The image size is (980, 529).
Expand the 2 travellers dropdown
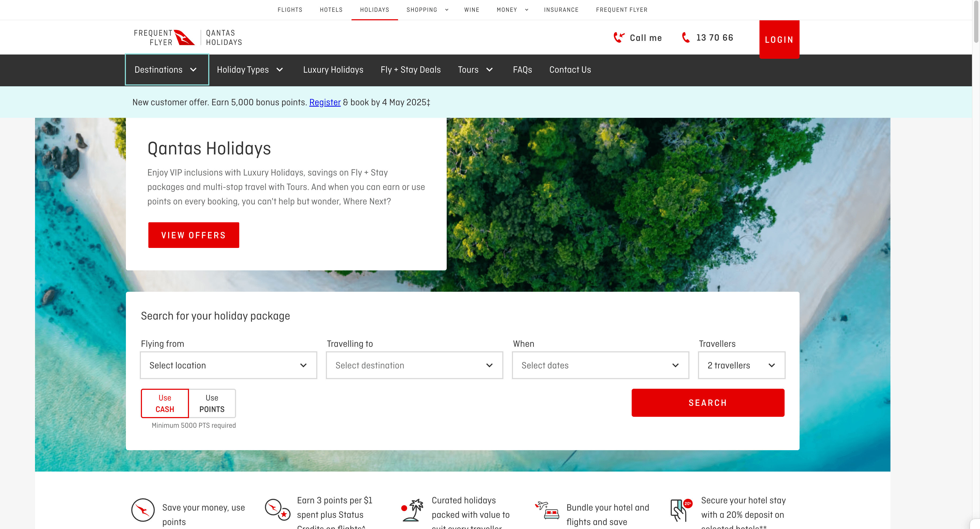tap(741, 365)
